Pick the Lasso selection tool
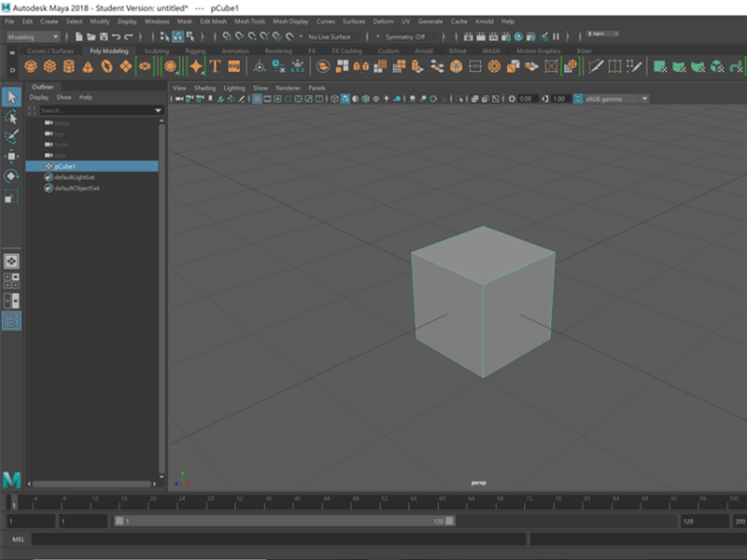This screenshot has width=747, height=560. tap(11, 117)
